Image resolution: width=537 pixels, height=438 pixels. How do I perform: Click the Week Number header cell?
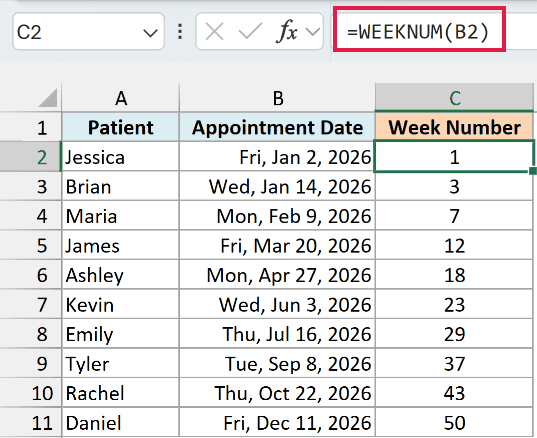pyautogui.click(x=454, y=127)
